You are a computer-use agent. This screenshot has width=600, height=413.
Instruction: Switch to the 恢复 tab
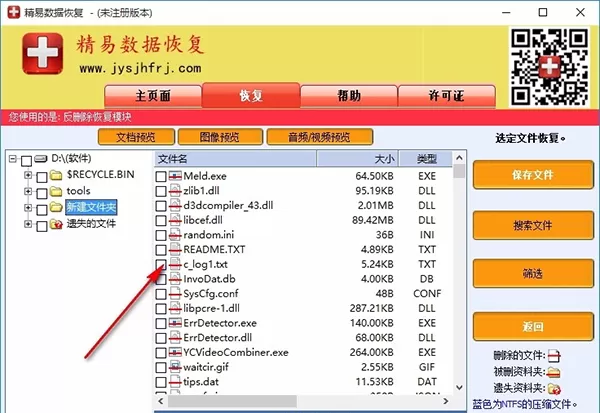(x=251, y=95)
